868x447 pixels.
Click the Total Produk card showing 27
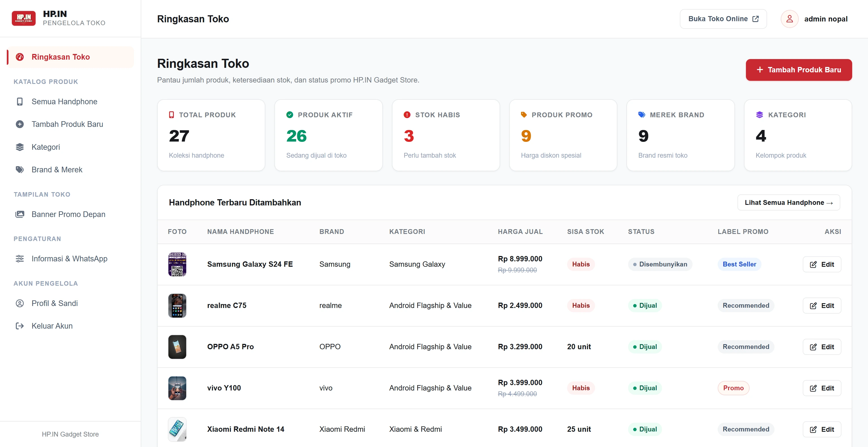pyautogui.click(x=211, y=135)
